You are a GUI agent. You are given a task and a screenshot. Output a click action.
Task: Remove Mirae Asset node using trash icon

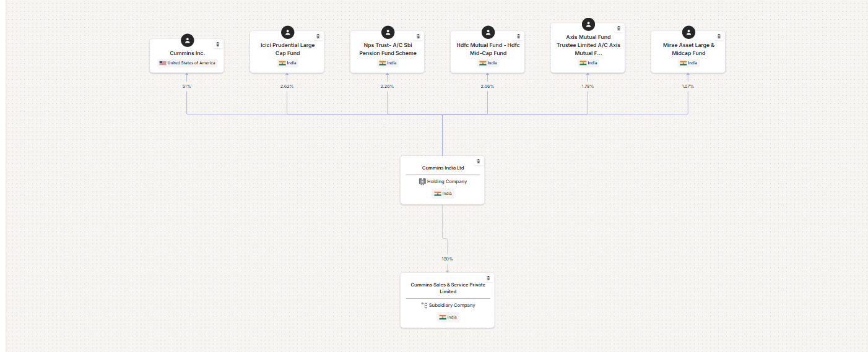pyautogui.click(x=719, y=36)
